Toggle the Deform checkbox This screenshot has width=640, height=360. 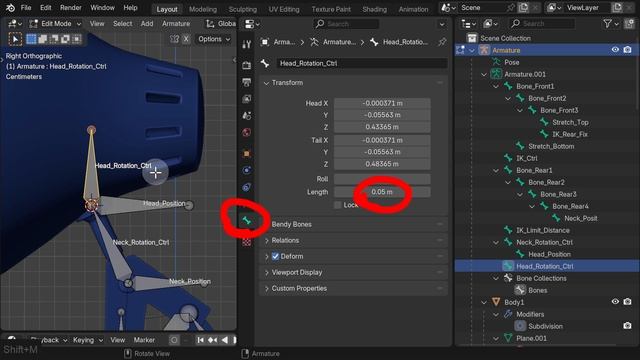(x=275, y=256)
